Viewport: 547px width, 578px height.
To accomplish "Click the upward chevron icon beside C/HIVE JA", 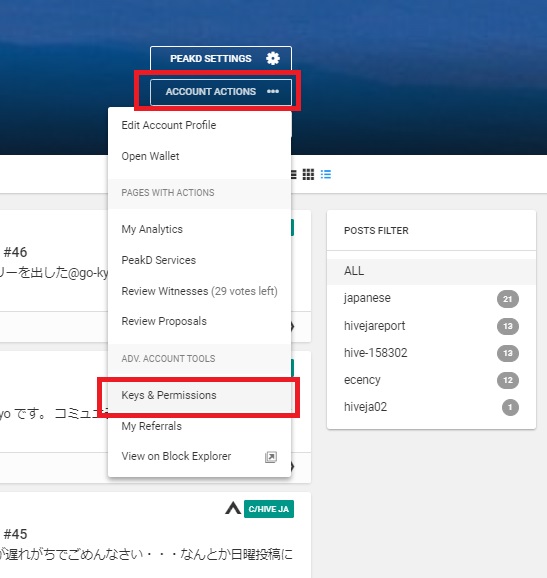I will [x=233, y=508].
